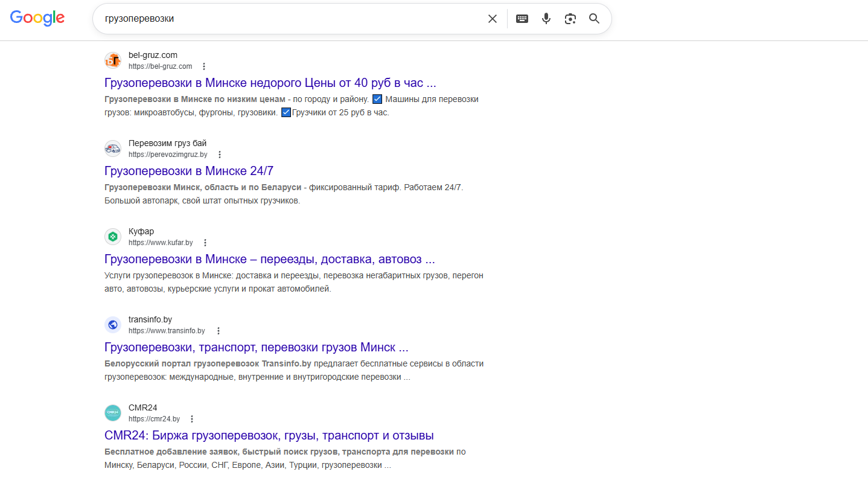The height and width of the screenshot is (489, 868).
Task: Click snippet 'Грузоперевозки Минск, область и по Беларуси'
Action: click(203, 187)
